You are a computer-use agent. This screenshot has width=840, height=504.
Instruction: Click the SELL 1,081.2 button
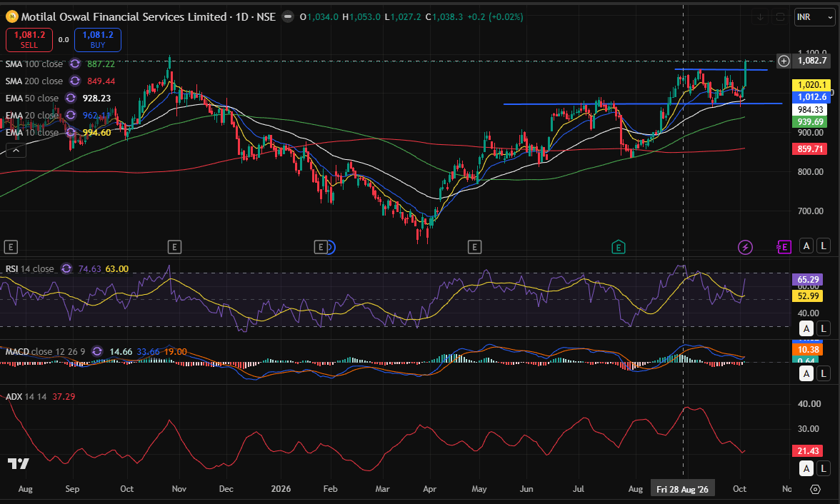pyautogui.click(x=29, y=40)
